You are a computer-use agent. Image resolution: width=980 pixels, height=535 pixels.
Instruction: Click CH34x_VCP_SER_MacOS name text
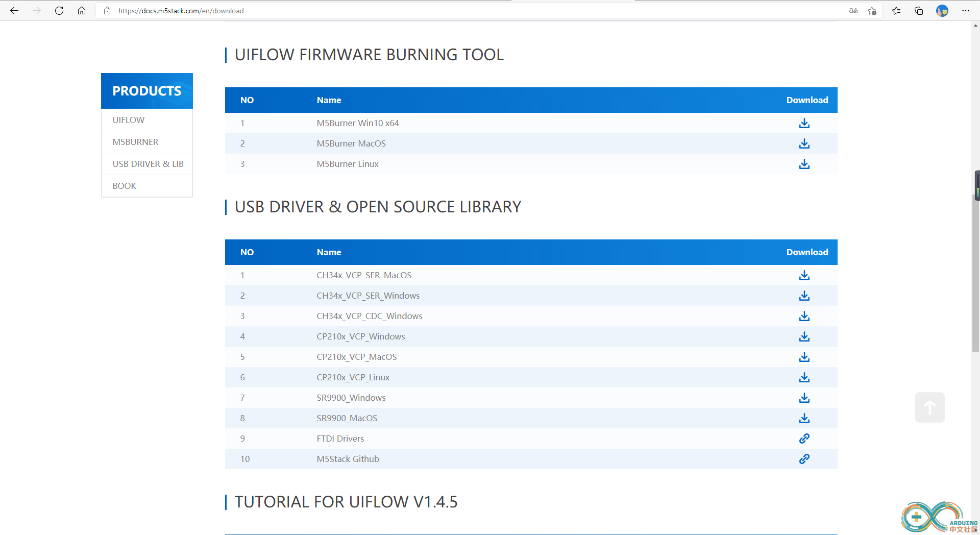click(364, 275)
